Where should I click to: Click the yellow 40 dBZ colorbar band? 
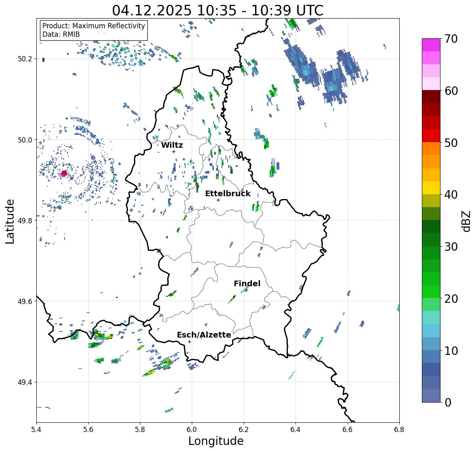[x=431, y=188]
